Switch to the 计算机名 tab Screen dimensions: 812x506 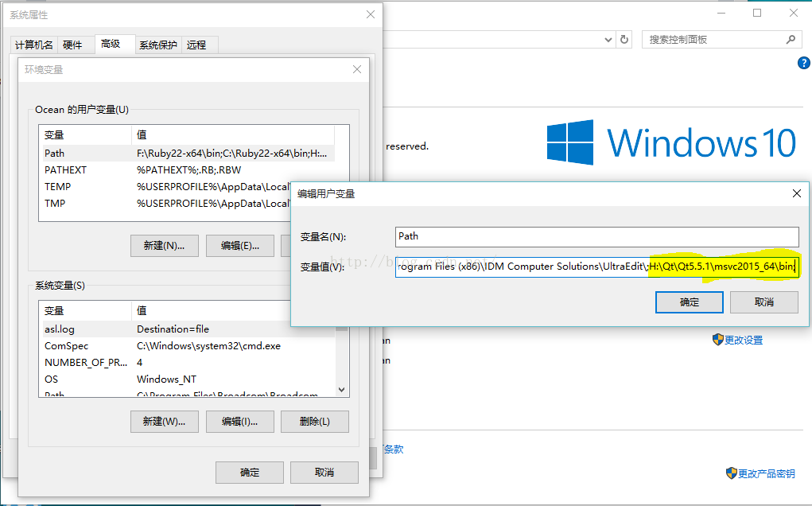(x=33, y=45)
